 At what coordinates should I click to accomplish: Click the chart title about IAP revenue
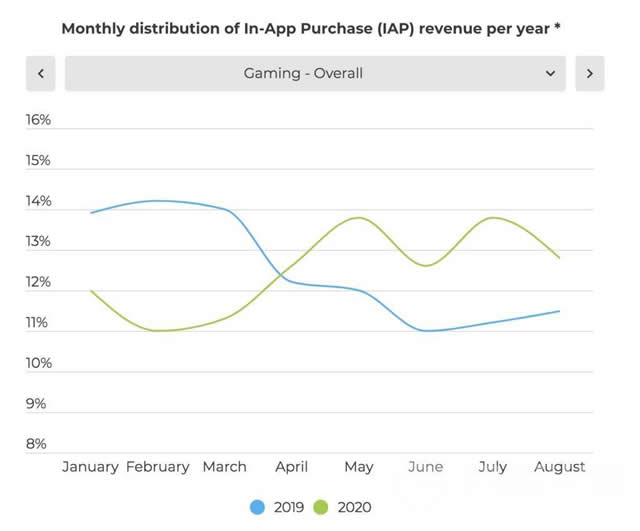coord(310,28)
